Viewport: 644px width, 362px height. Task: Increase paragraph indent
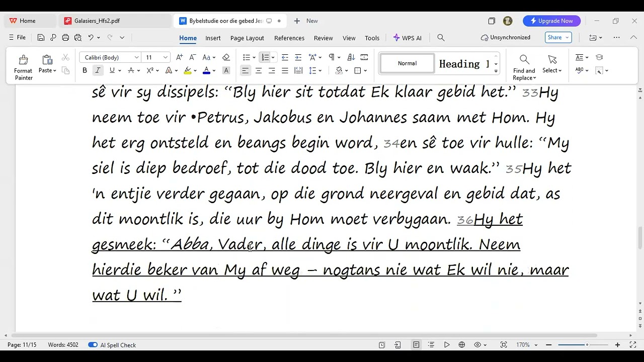tap(298, 57)
